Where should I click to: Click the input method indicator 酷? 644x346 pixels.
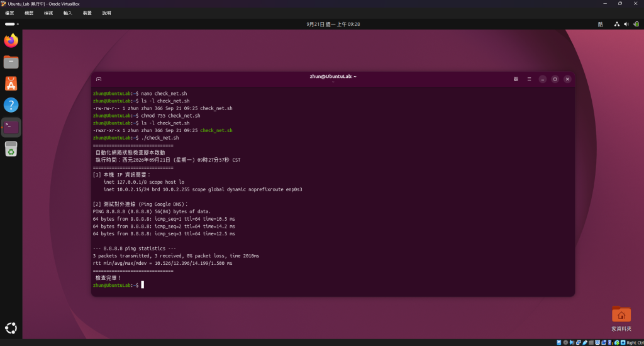click(x=601, y=25)
